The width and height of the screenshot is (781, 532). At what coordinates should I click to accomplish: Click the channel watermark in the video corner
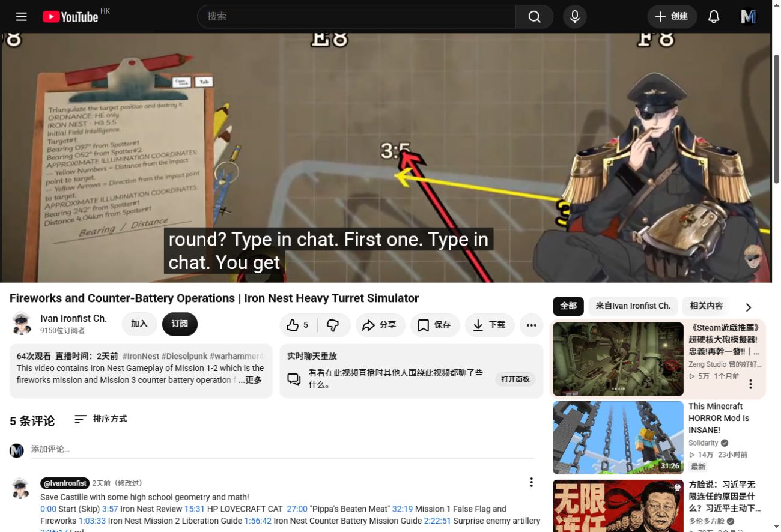753,256
